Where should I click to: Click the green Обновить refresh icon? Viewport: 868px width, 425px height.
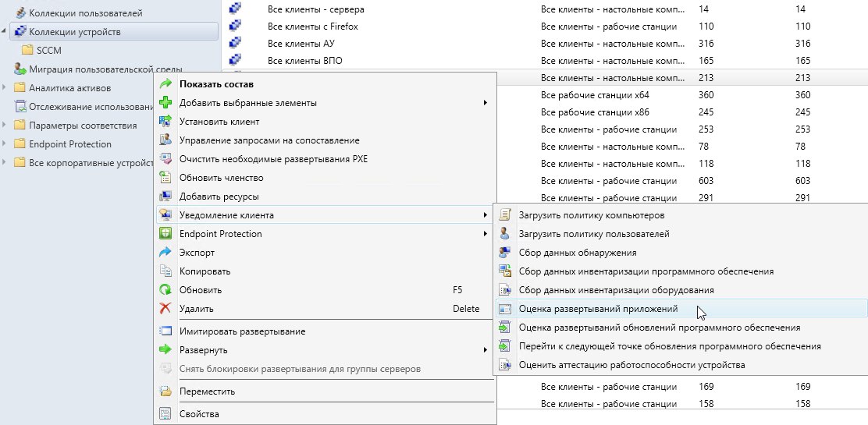tap(165, 290)
